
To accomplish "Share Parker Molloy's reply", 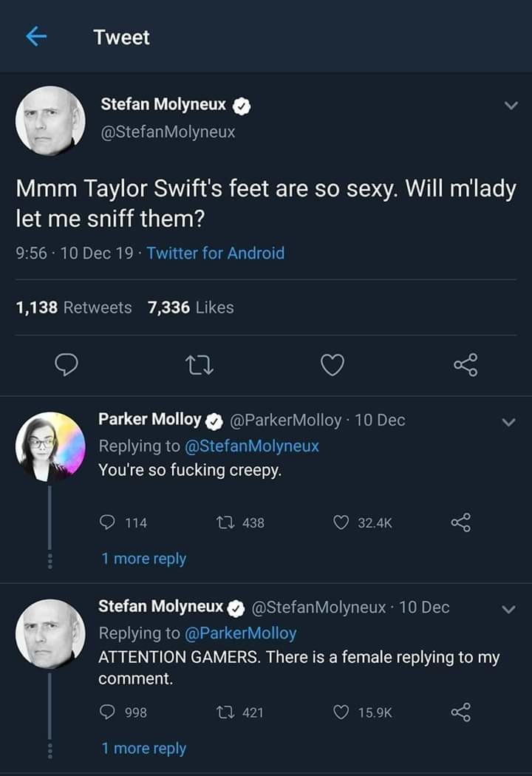I will click(460, 523).
